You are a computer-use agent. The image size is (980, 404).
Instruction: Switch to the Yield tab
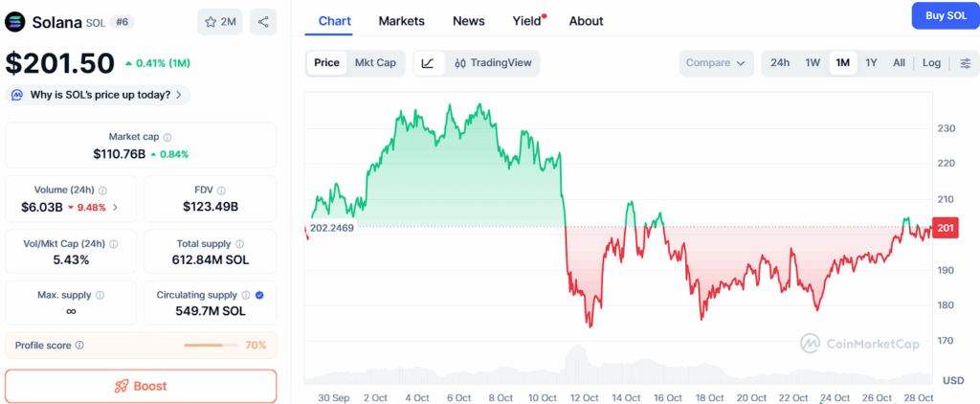526,21
